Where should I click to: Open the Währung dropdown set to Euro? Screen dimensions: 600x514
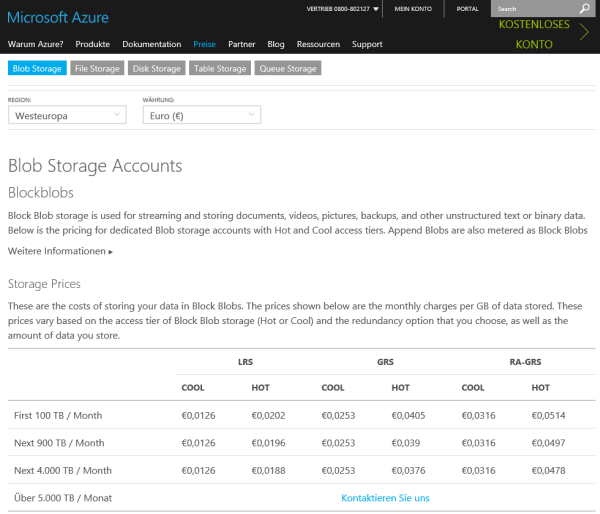202,116
